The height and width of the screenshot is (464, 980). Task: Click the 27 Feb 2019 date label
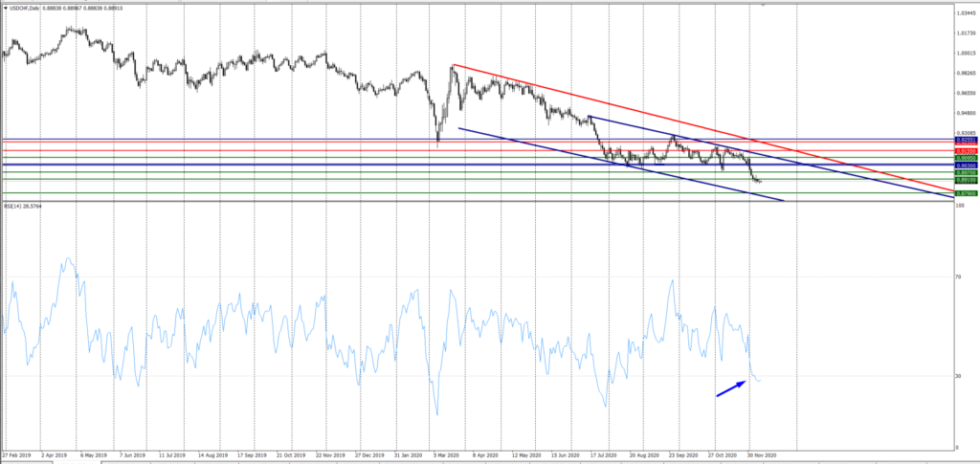tap(17, 456)
